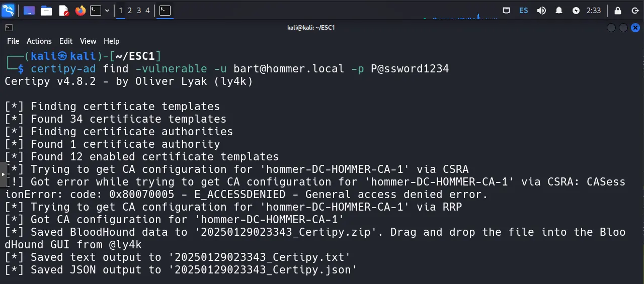This screenshot has height=284, width=644.
Task: Switch to workspace 2
Action: click(x=130, y=11)
